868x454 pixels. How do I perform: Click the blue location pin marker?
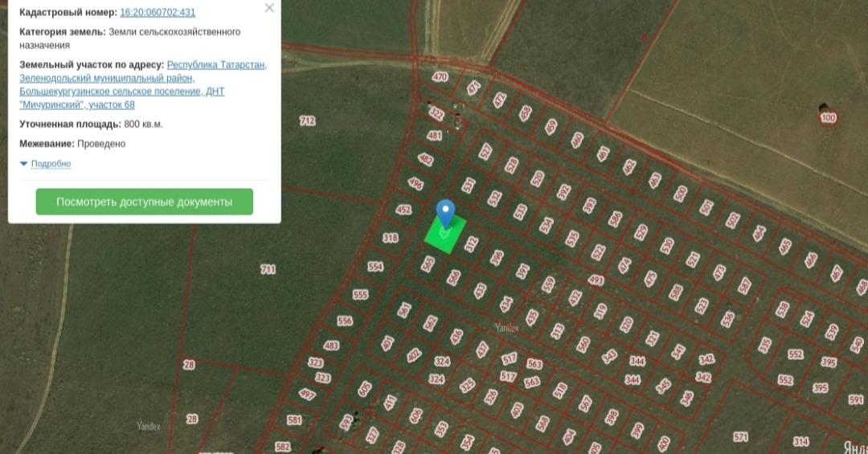click(445, 213)
